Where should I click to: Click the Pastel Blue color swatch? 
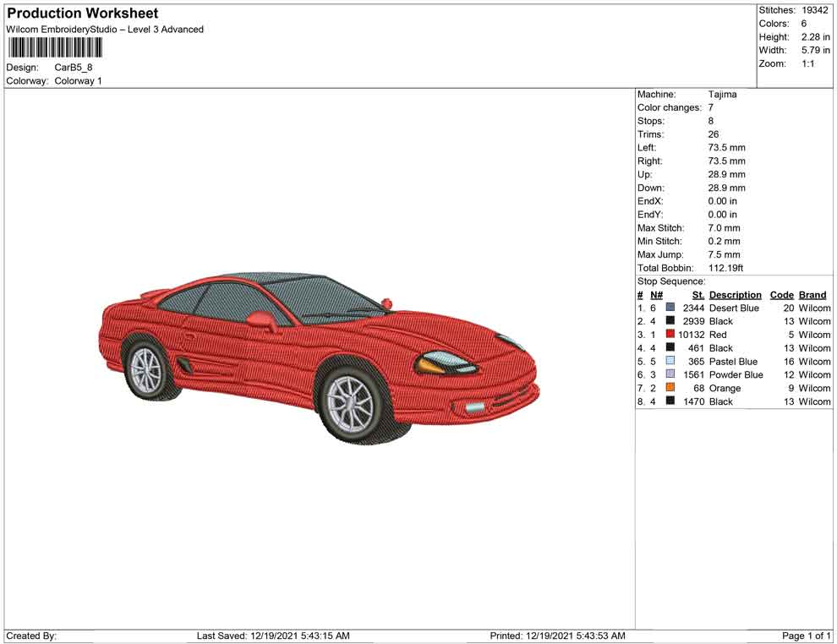tap(670, 362)
